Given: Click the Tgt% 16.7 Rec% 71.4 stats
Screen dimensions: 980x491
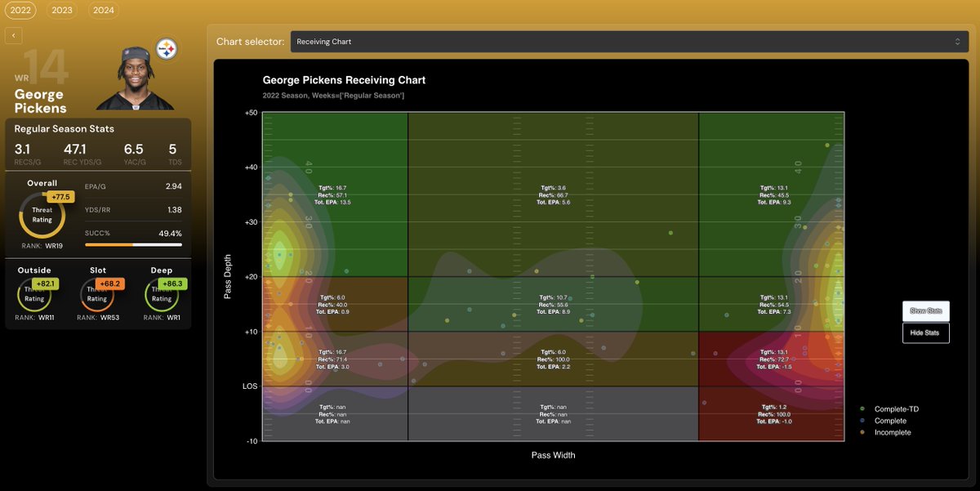Looking at the screenshot, I should click(334, 359).
